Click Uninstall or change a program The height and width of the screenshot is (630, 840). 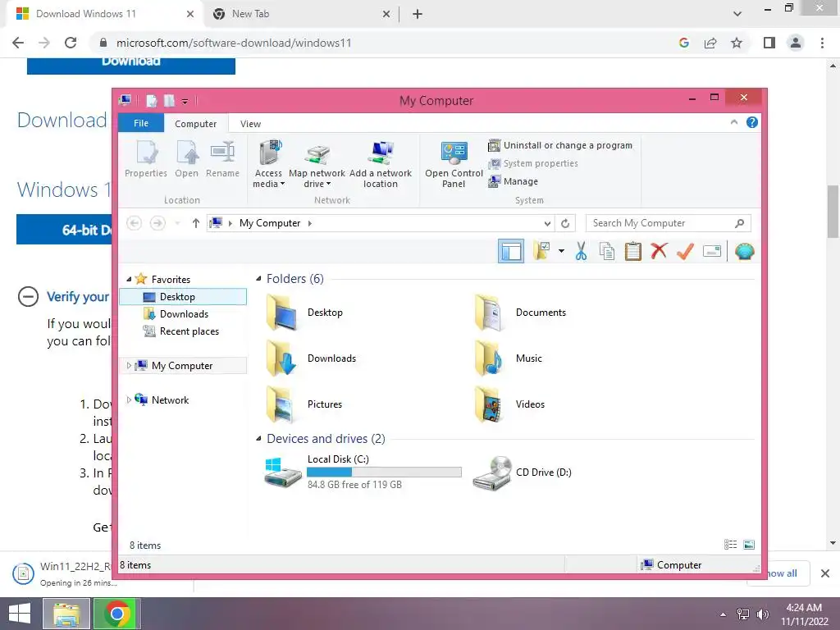560,145
